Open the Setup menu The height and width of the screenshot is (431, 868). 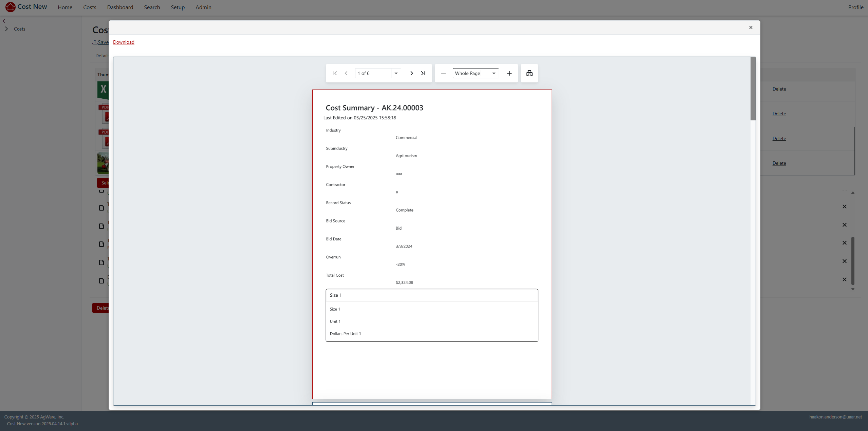[178, 7]
